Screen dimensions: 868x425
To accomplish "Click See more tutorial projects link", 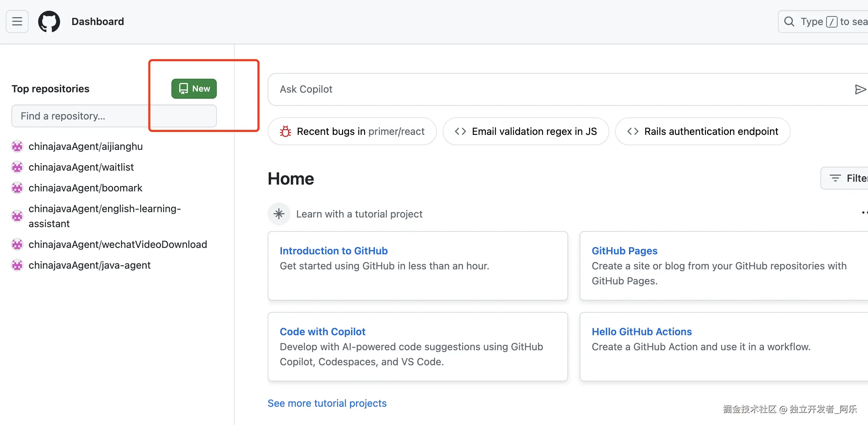I will (x=327, y=403).
